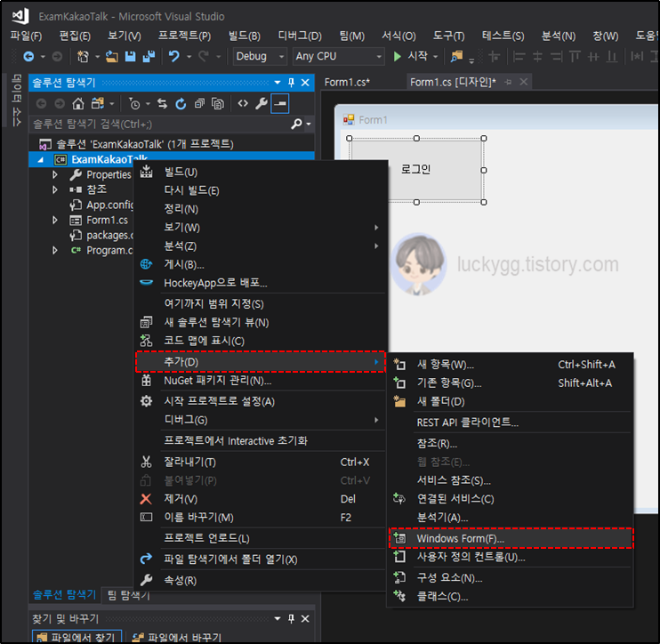Screen dimensions: 660x644
Task: Click the green start debugging arrow
Action: (x=397, y=56)
